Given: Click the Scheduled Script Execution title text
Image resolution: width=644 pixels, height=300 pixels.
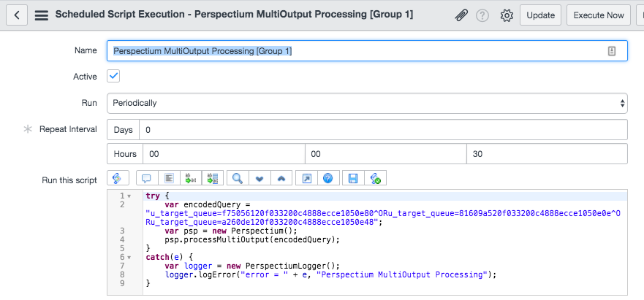Looking at the screenshot, I should 234,15.
